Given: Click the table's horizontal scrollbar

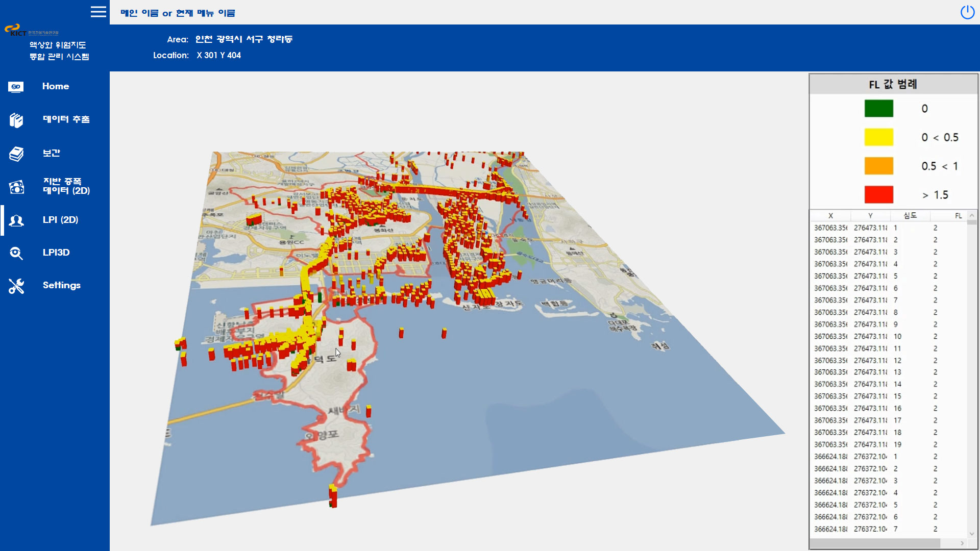Looking at the screenshot, I should pyautogui.click(x=875, y=544).
